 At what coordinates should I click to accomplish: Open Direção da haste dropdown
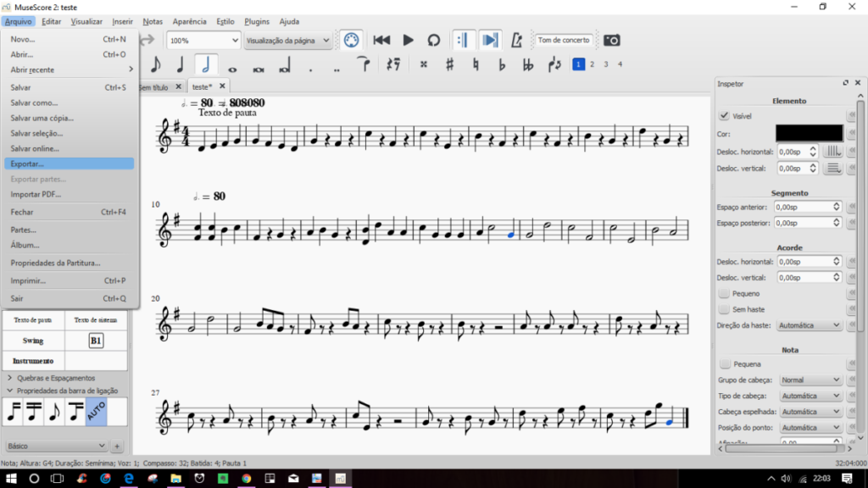pos(809,325)
